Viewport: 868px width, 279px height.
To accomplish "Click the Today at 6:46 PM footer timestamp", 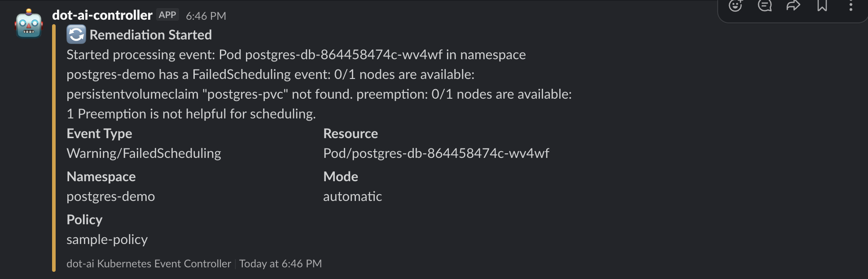I will 280,264.
